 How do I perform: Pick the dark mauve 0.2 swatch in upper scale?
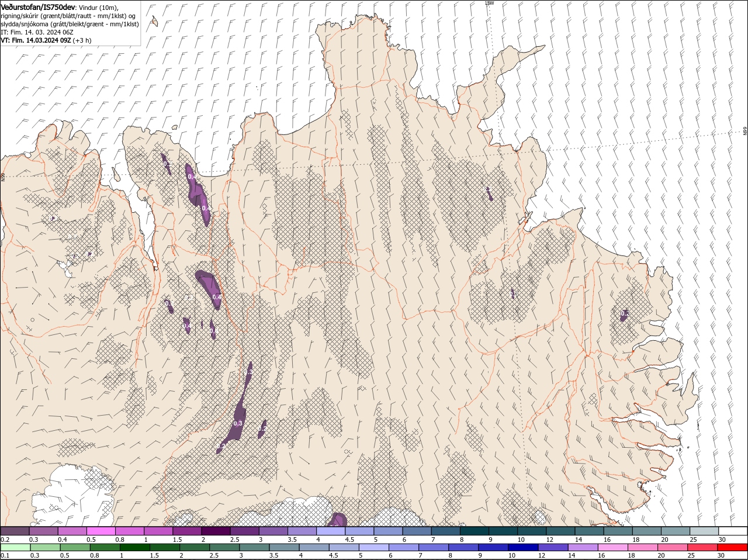pyautogui.click(x=15, y=531)
